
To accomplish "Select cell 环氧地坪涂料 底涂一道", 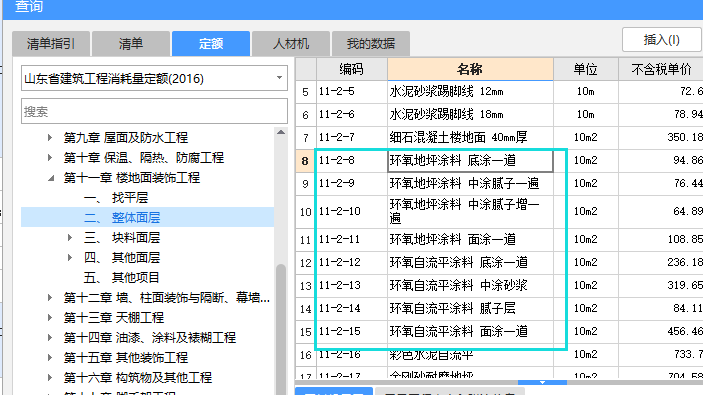I will click(470, 161).
